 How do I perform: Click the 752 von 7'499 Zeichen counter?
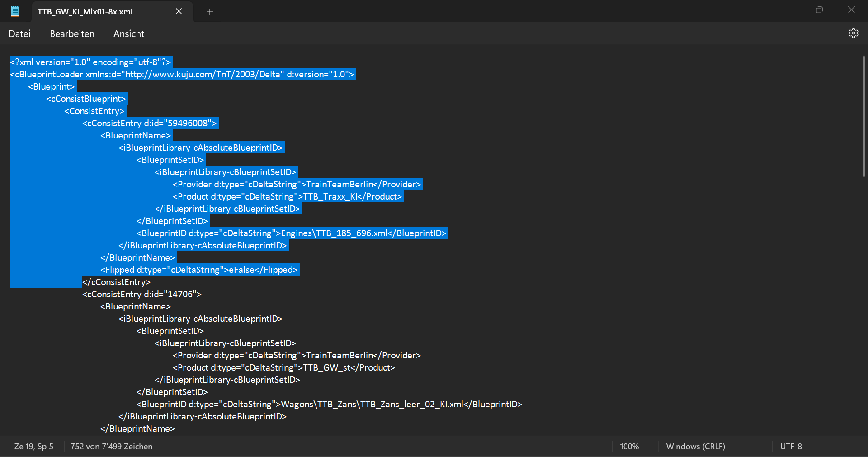[111, 447]
